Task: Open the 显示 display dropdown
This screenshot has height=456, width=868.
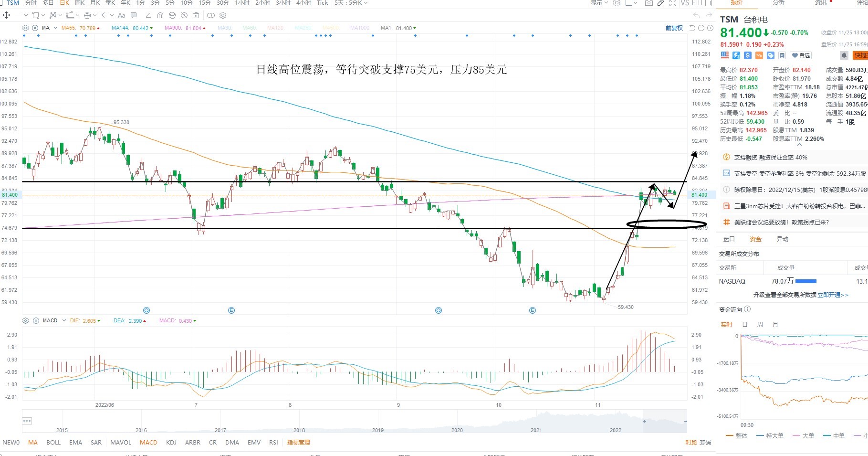Action: [599, 3]
